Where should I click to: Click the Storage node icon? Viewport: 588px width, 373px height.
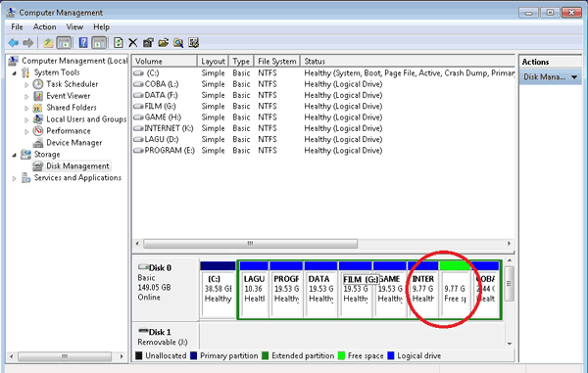[25, 155]
